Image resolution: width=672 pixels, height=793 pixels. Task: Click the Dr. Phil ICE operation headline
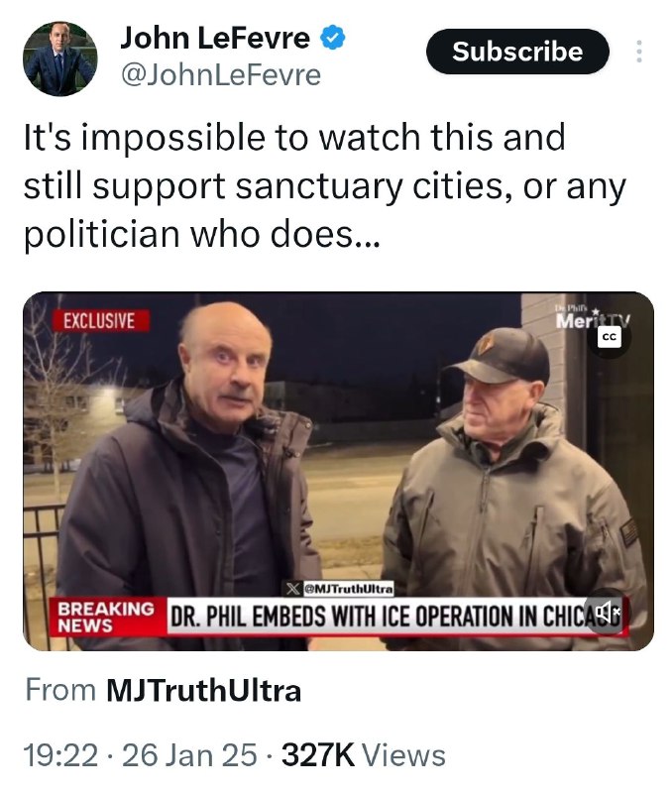(x=395, y=617)
